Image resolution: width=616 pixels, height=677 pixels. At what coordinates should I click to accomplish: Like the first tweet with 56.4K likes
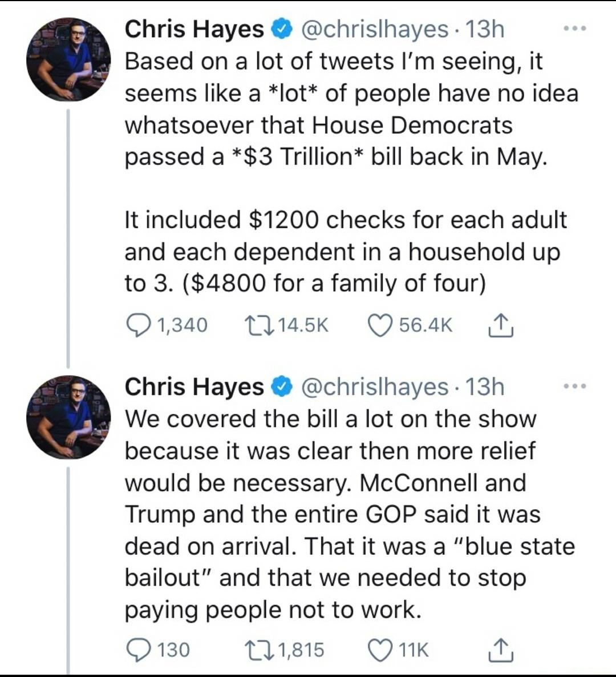pyautogui.click(x=379, y=325)
